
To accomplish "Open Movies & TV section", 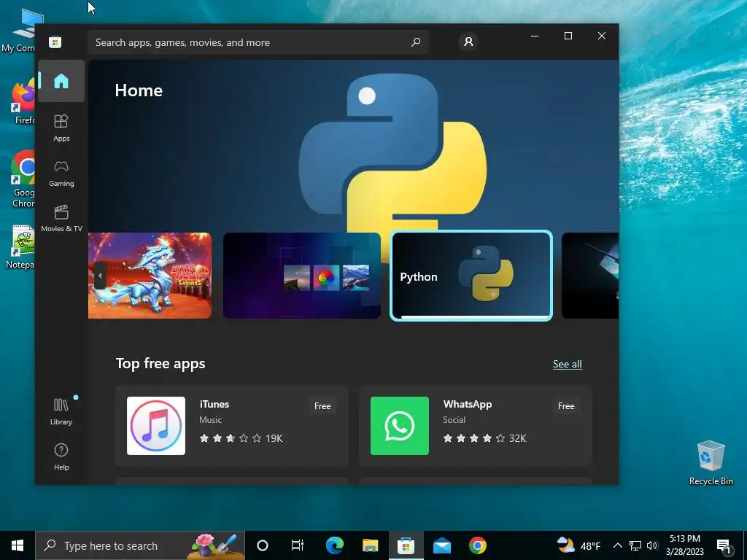I will pyautogui.click(x=61, y=219).
